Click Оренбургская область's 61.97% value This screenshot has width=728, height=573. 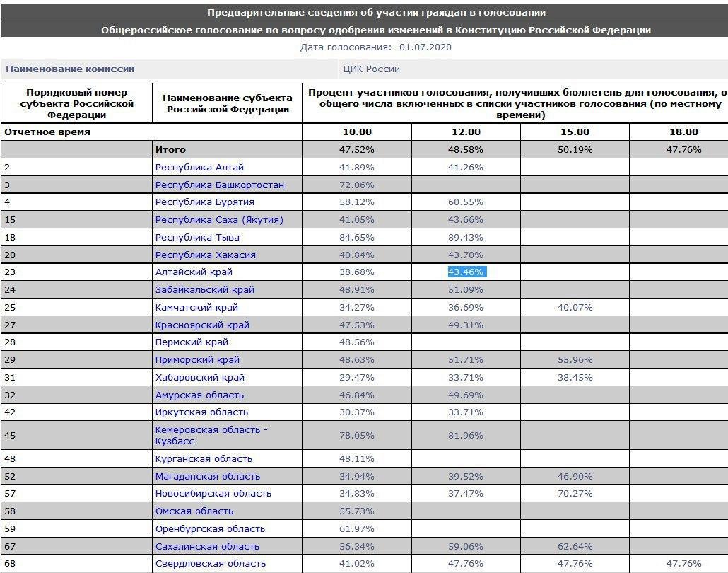click(x=356, y=529)
